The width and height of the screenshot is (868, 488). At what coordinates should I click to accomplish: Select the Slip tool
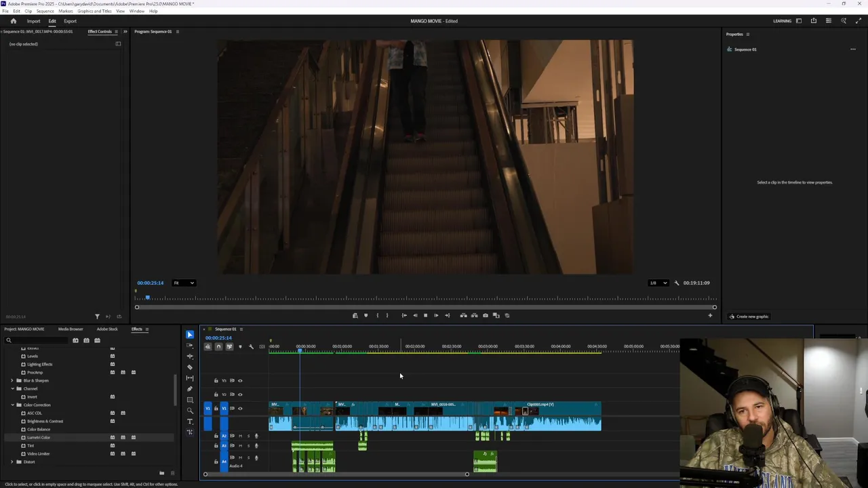click(190, 378)
